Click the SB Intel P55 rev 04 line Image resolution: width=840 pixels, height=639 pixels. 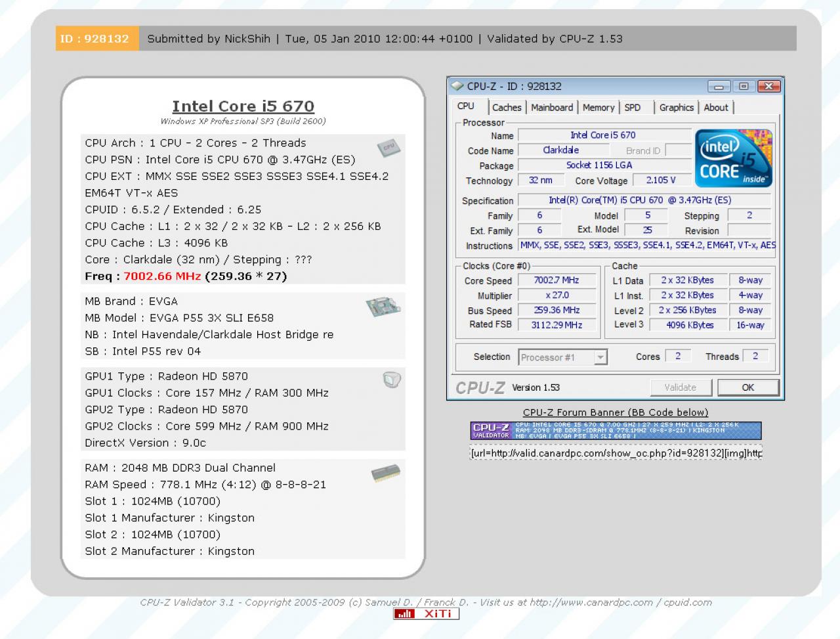142,351
